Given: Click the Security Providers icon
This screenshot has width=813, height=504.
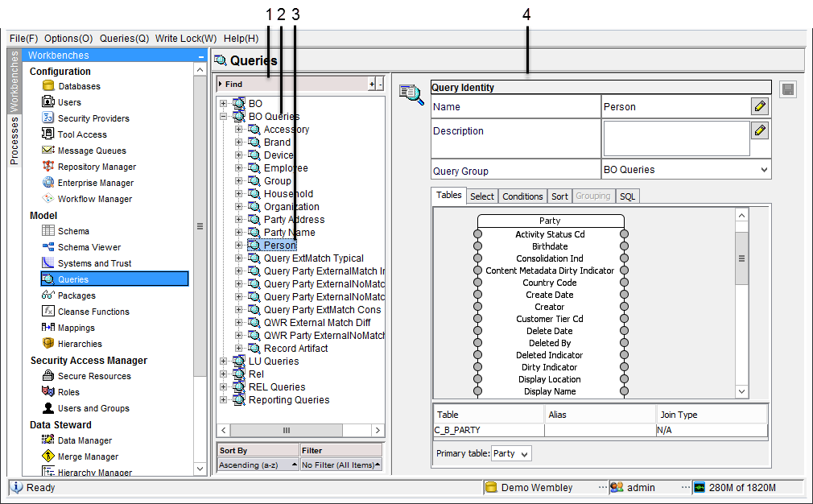Looking at the screenshot, I should 48,118.
